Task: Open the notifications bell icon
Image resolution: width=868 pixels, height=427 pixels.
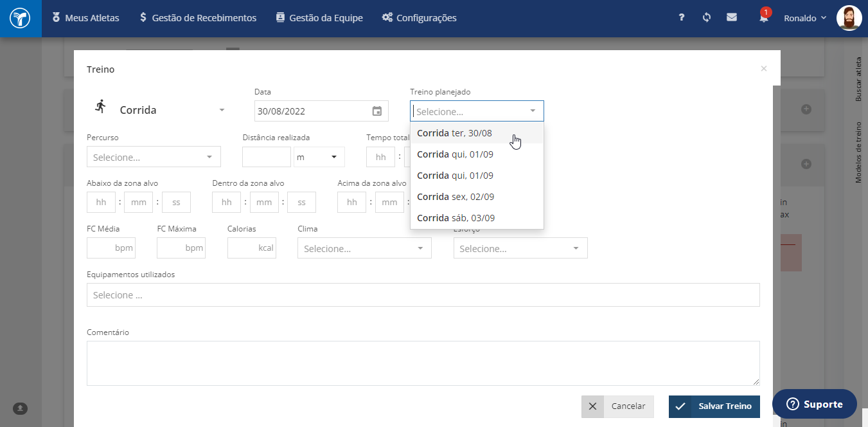Action: 763,18
